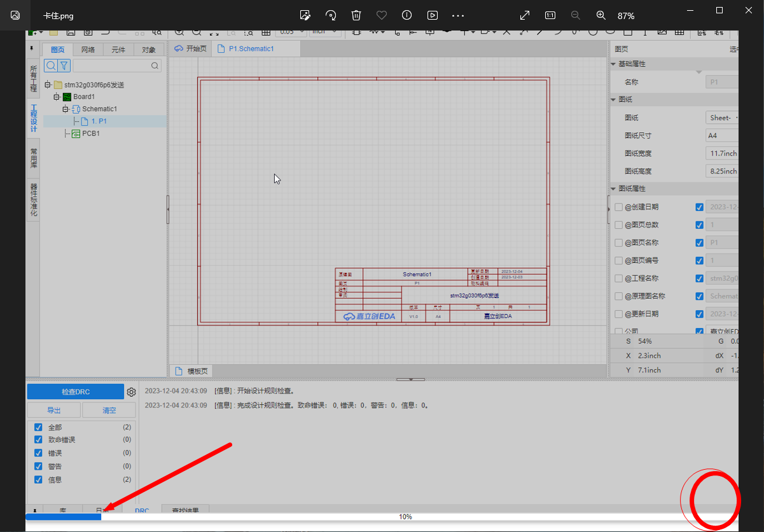Enable the @创建日期 property checkbox
This screenshot has width=764, height=532.
click(x=619, y=207)
